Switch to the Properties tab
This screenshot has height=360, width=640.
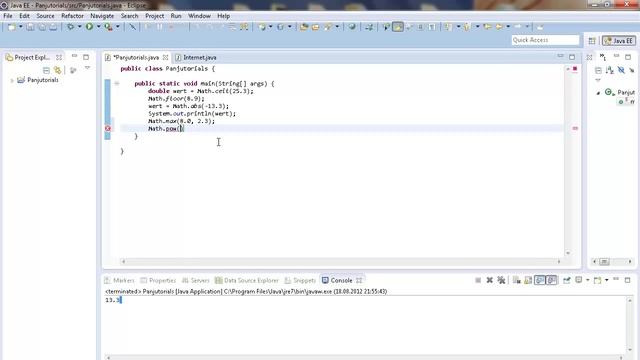coord(158,280)
